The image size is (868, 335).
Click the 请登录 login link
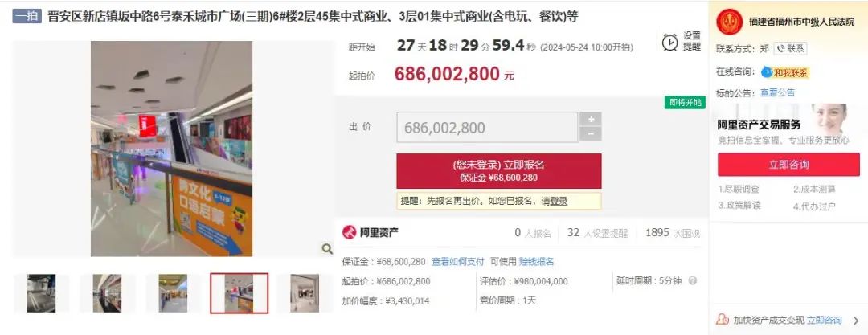pyautogui.click(x=555, y=202)
